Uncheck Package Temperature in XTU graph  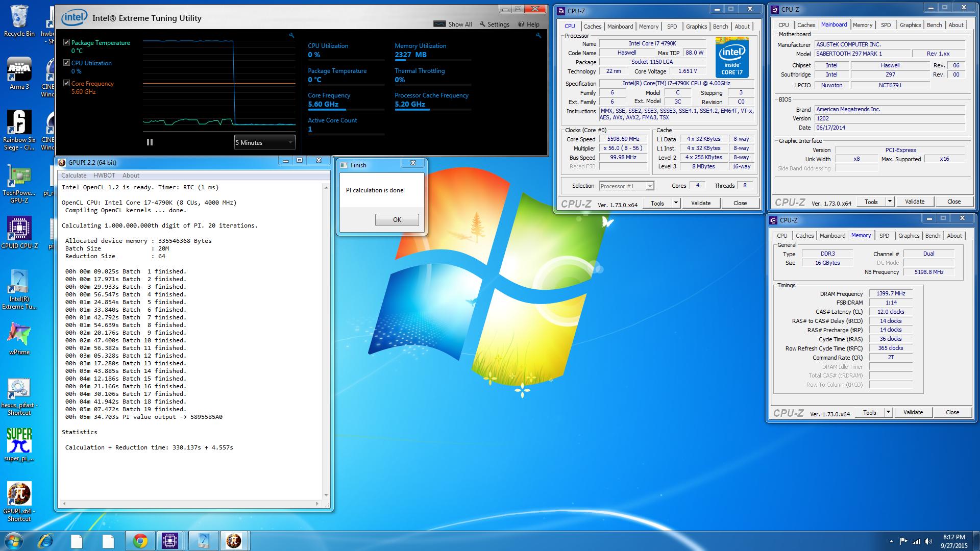pos(66,42)
